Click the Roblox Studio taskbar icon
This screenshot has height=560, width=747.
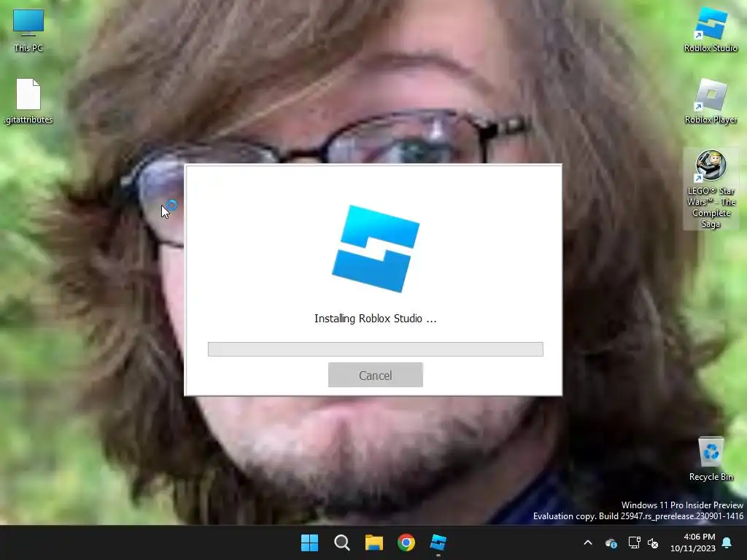(x=438, y=542)
